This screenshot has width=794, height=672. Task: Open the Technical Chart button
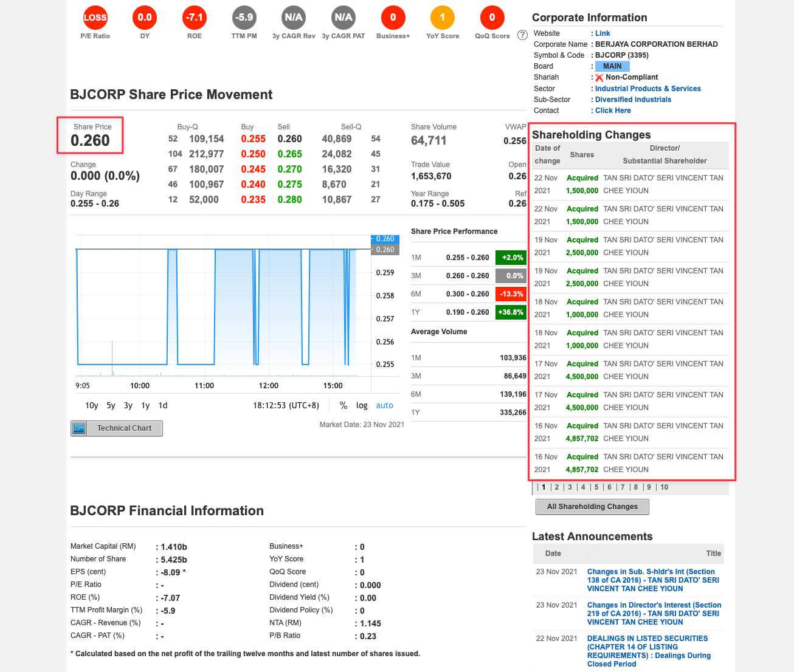[x=117, y=428]
